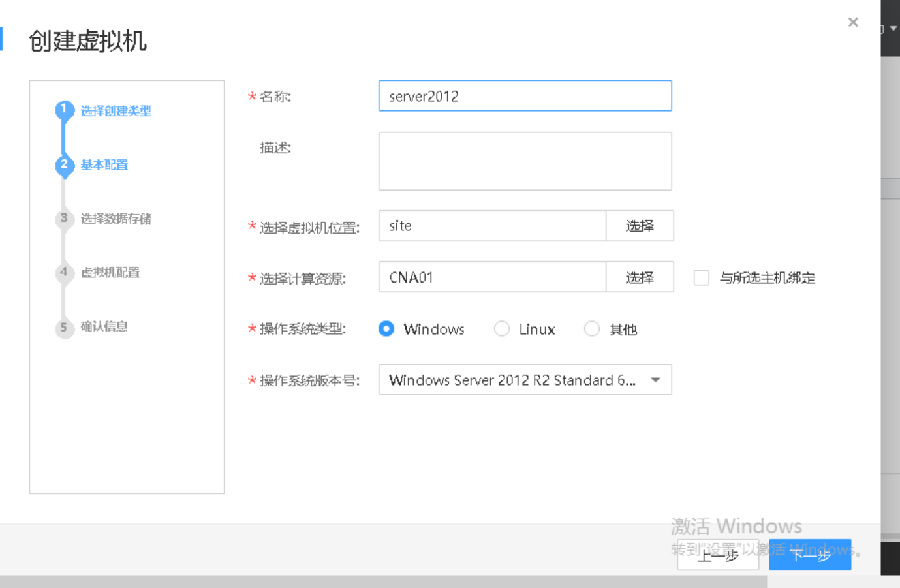Open the virtual machine location 选择 picker
The height and width of the screenshot is (588, 900).
point(640,226)
